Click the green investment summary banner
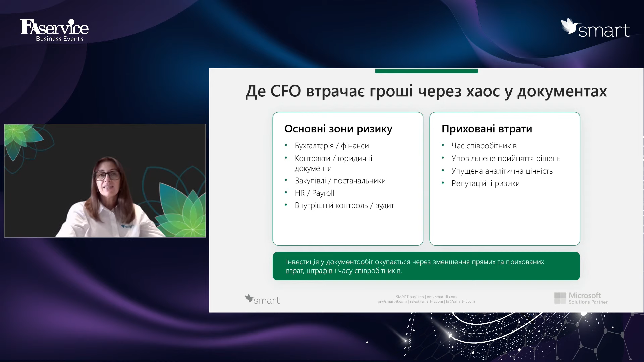The width and height of the screenshot is (644, 362). pos(426,266)
